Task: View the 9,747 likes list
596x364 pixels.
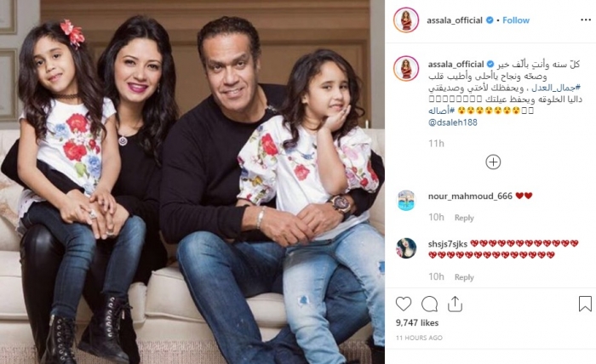Action: 417,322
